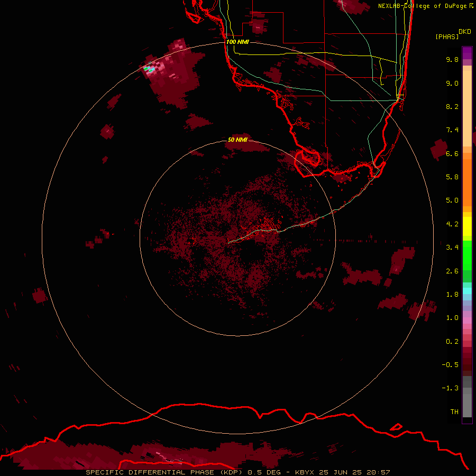The height and width of the screenshot is (476, 476).
Task: Click the 9.8 value on the color scale
Action: pos(452,59)
